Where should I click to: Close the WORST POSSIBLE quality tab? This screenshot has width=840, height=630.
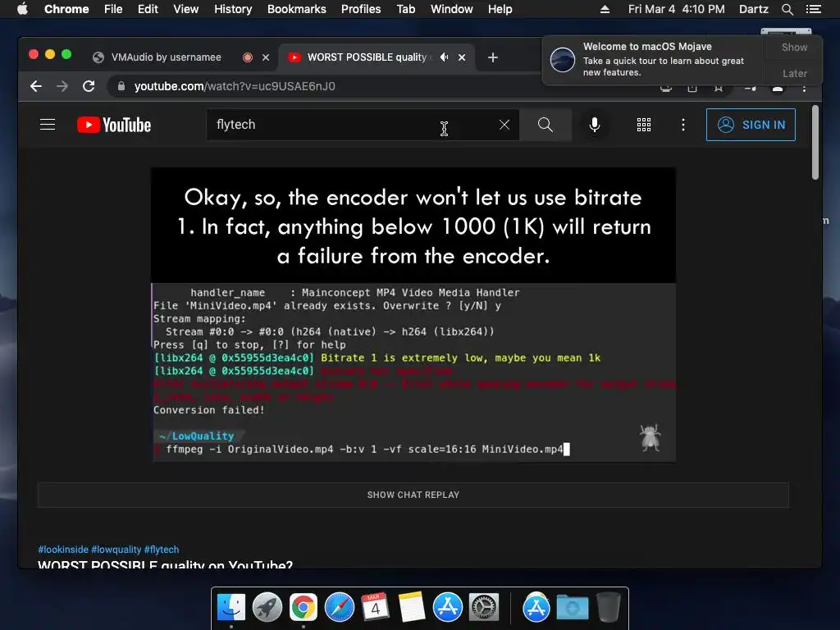(462, 57)
